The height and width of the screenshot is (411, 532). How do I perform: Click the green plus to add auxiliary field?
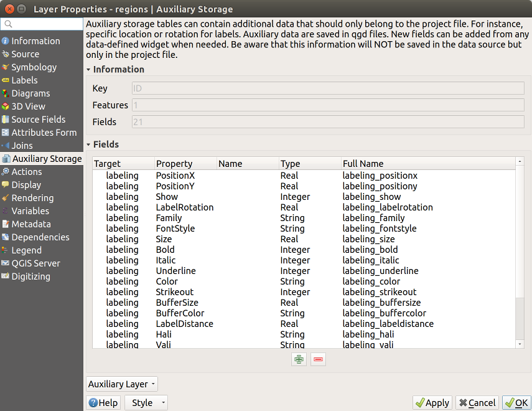[x=298, y=359]
